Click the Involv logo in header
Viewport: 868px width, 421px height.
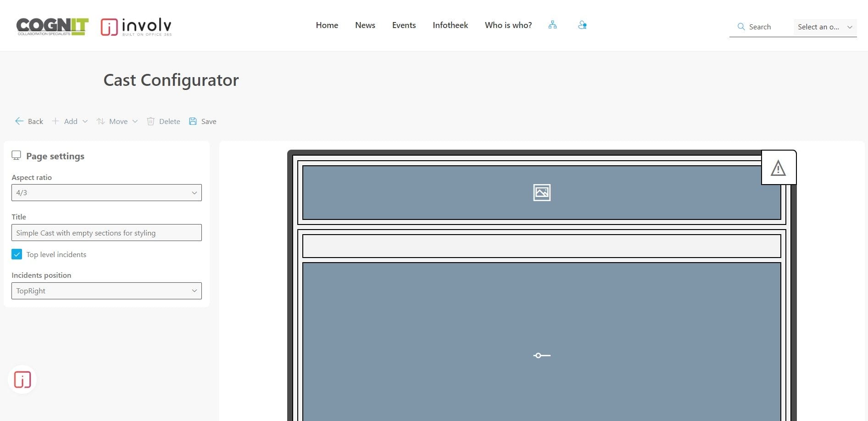[x=136, y=27]
